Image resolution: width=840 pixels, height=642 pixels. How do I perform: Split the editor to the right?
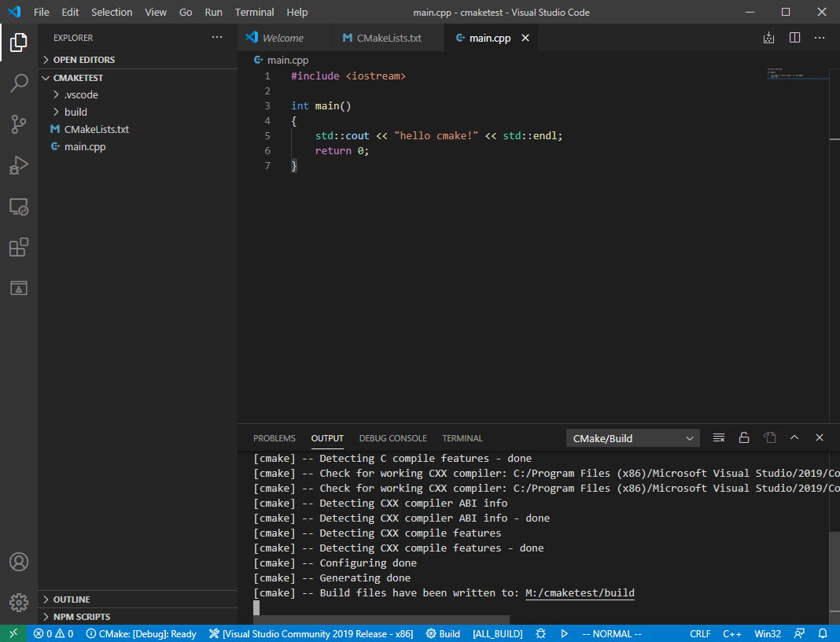794,38
